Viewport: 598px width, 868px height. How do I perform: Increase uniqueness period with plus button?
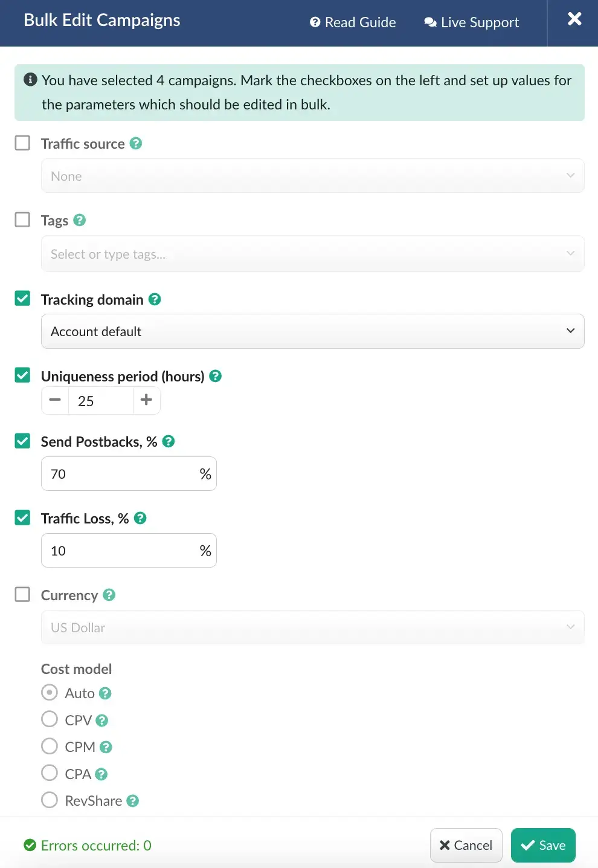pyautogui.click(x=146, y=400)
